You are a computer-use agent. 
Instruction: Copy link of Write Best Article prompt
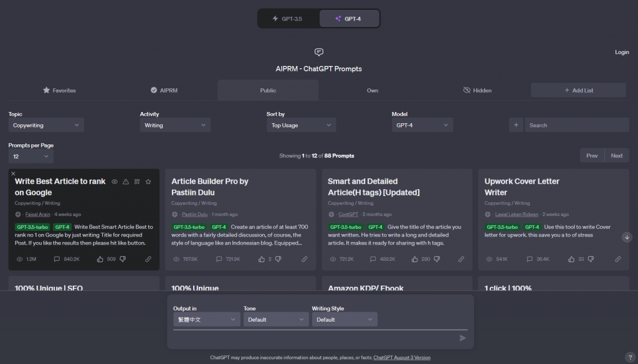[x=148, y=259]
